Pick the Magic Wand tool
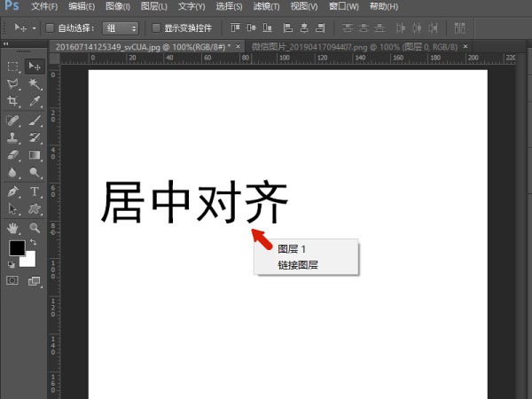Image resolution: width=532 pixels, height=399 pixels. coord(35,84)
